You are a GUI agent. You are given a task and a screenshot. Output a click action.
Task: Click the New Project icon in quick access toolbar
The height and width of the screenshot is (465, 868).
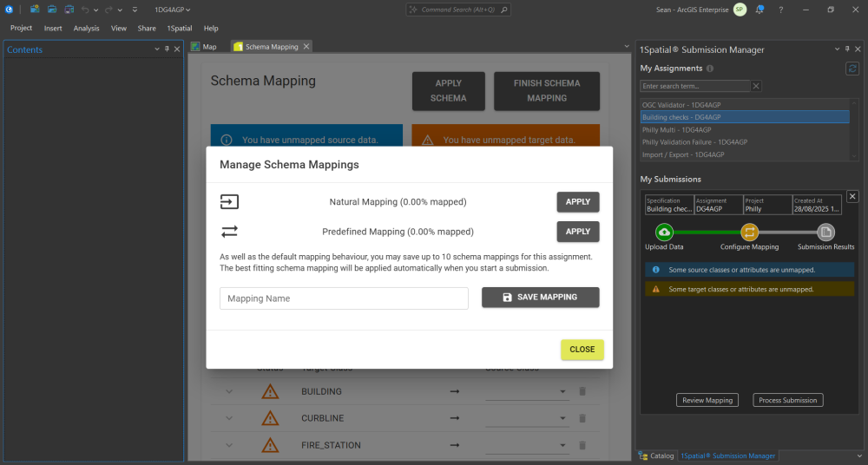pyautogui.click(x=35, y=10)
